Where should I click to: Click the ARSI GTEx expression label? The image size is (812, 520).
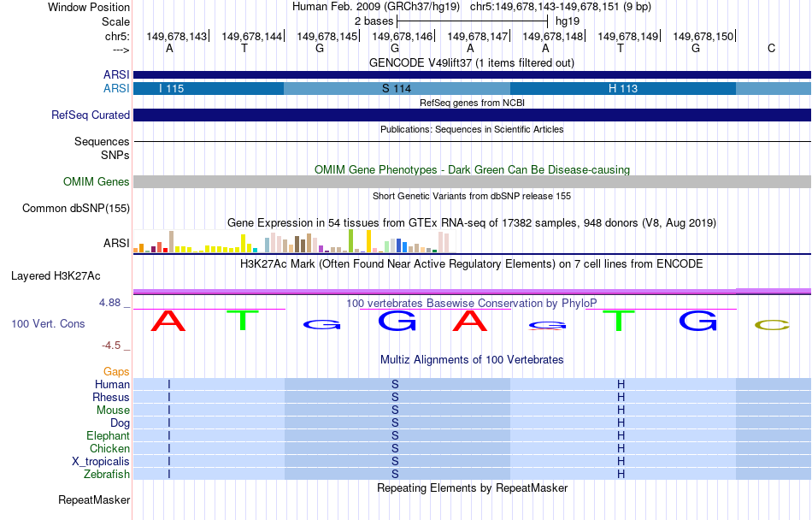(x=116, y=243)
